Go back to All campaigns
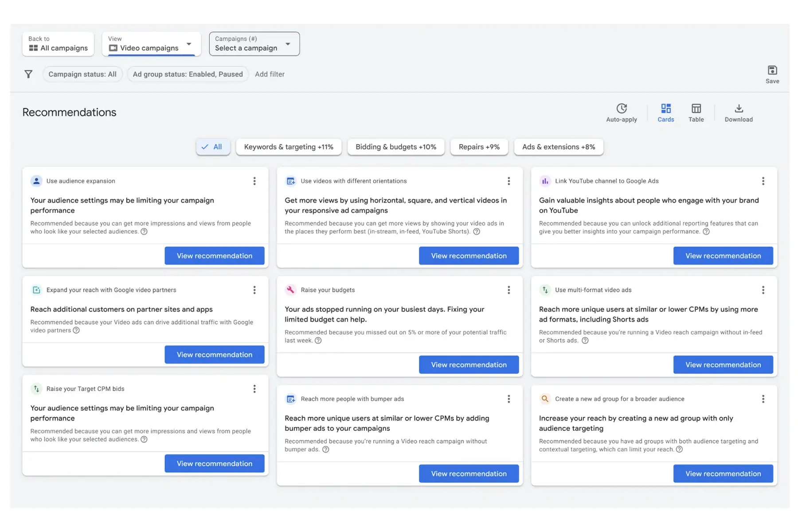The image size is (798, 532). pyautogui.click(x=58, y=44)
